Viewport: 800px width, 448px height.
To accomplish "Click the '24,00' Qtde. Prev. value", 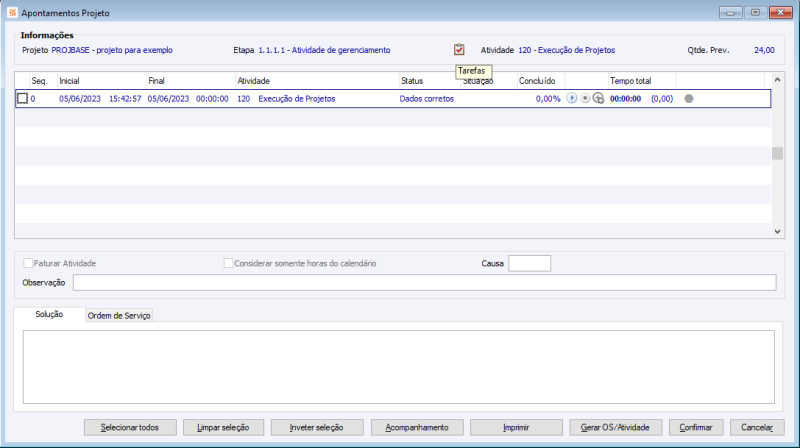I will [x=764, y=50].
